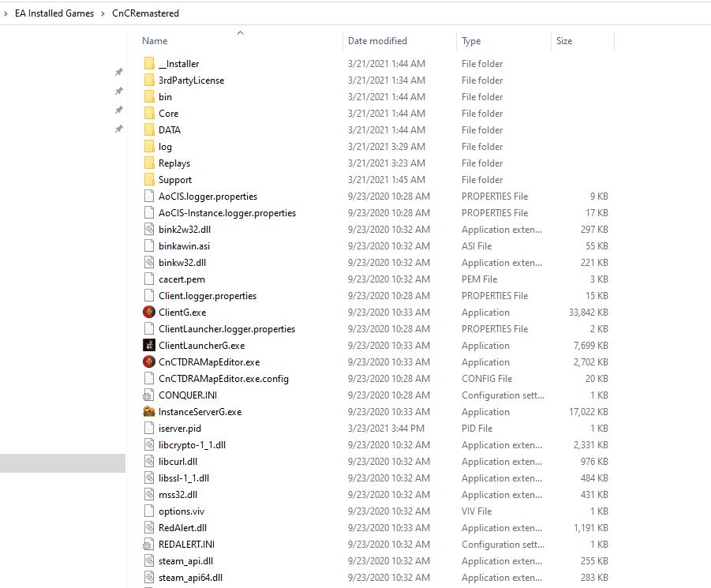The image size is (711, 588).
Task: Select the ClientLauncherG.exe icon
Action: click(149, 346)
